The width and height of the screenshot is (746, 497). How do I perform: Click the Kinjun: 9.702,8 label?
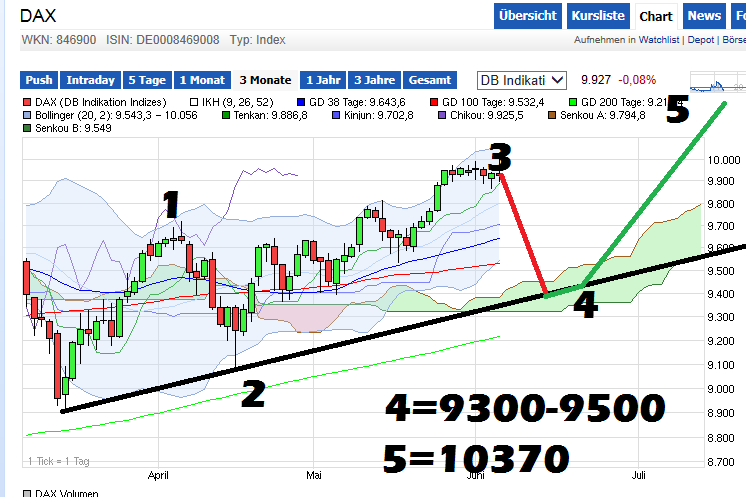(x=379, y=115)
